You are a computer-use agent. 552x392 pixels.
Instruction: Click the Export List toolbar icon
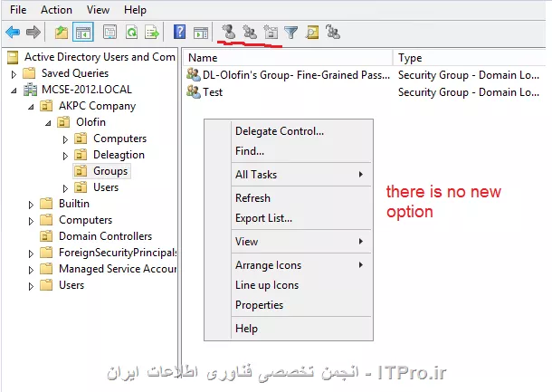(x=152, y=33)
